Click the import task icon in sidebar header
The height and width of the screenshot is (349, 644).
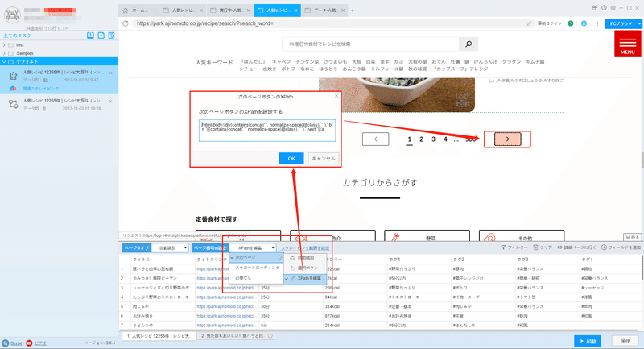pos(90,35)
